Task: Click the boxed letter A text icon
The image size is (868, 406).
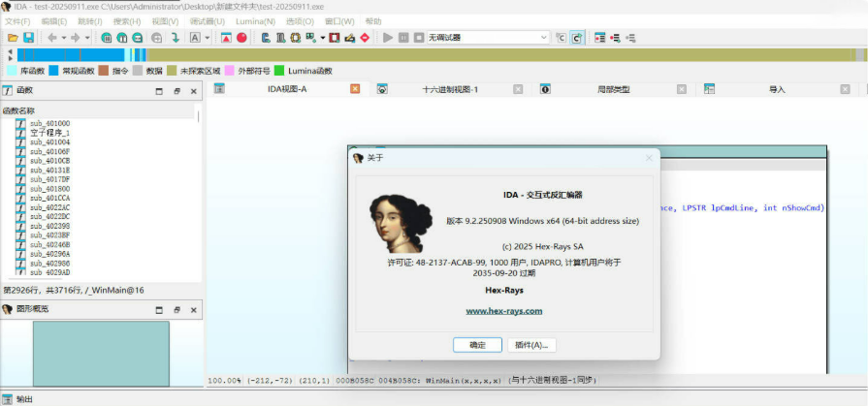Action: pos(195,38)
